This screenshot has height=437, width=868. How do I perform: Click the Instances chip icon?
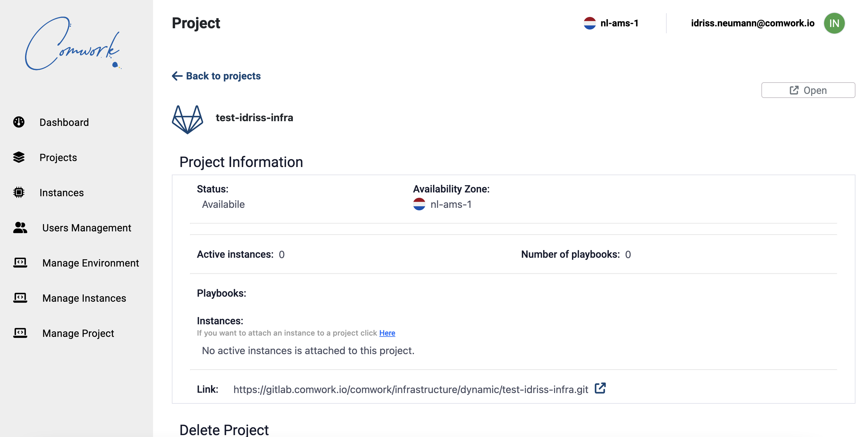click(x=19, y=192)
